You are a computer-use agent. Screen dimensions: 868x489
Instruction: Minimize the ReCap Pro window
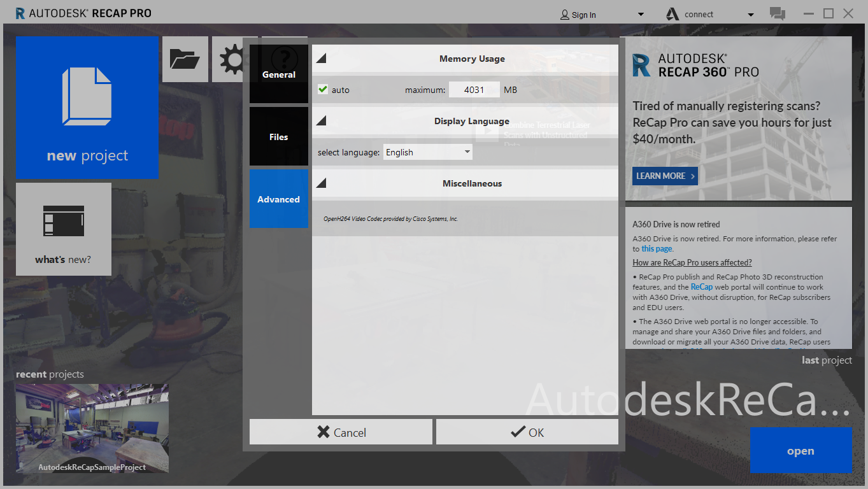pos(808,13)
